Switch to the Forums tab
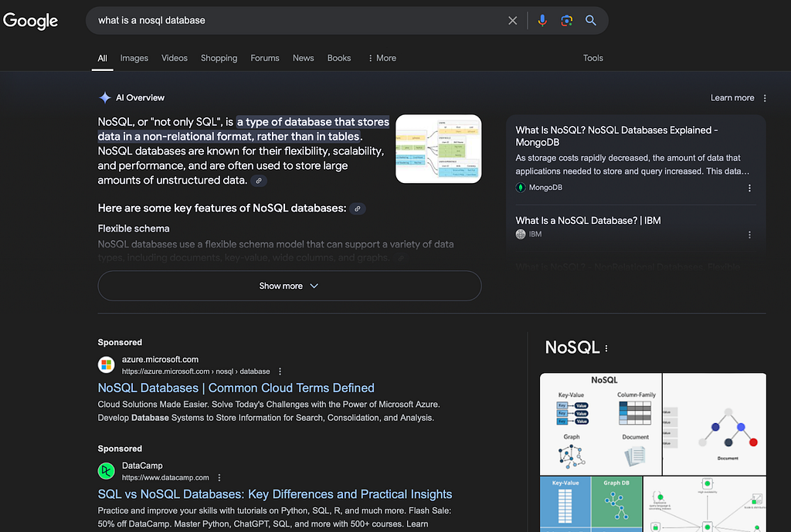 [265, 59]
